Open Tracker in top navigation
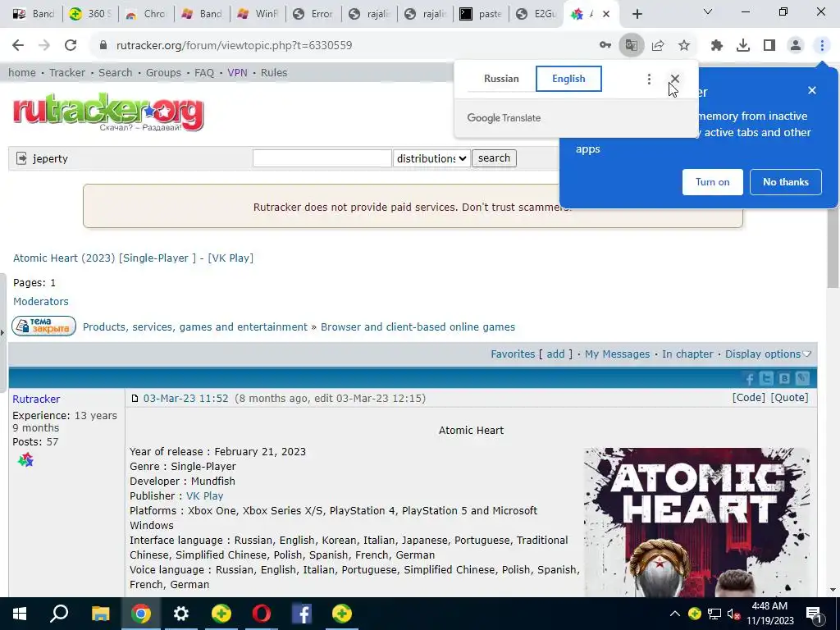 (67, 73)
